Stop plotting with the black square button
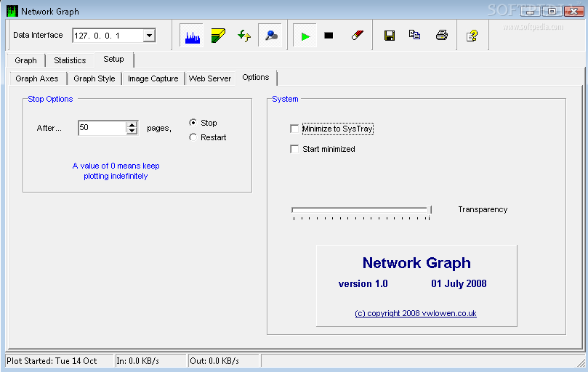This screenshot has width=588, height=372. point(329,36)
